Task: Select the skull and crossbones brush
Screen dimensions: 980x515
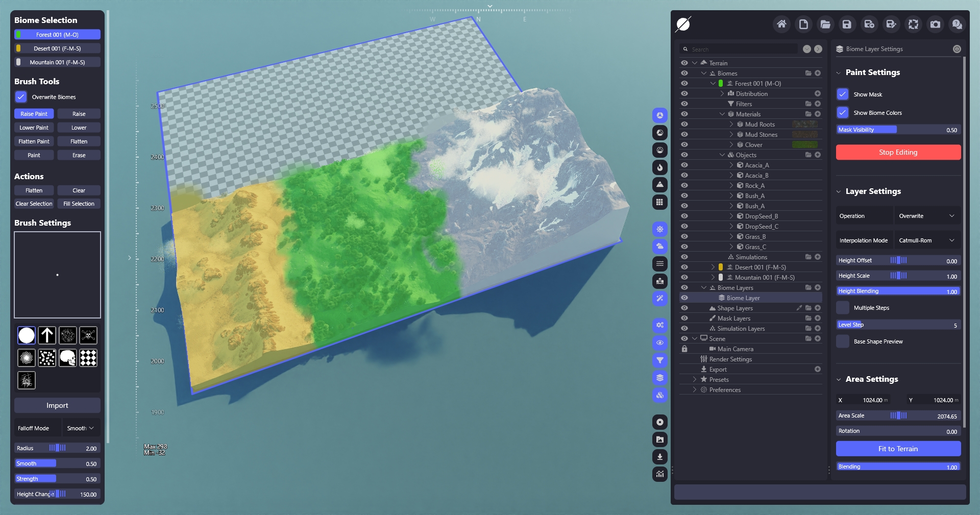Action: (88, 335)
